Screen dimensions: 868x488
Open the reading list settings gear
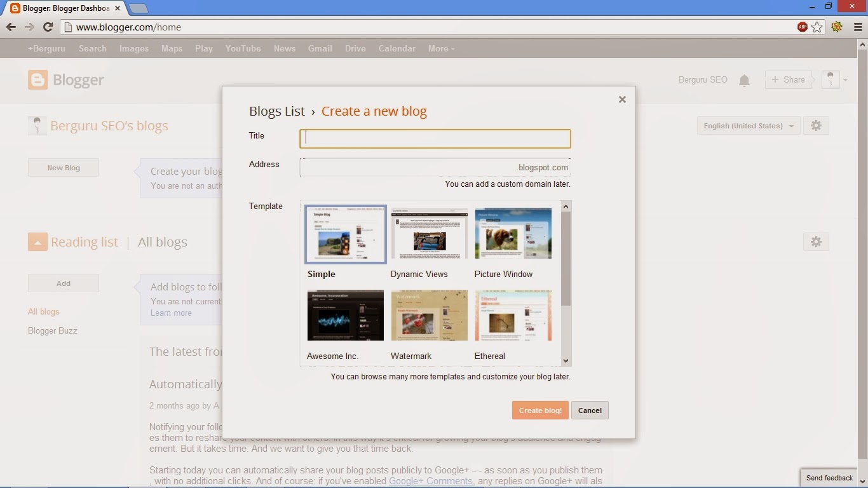point(817,242)
